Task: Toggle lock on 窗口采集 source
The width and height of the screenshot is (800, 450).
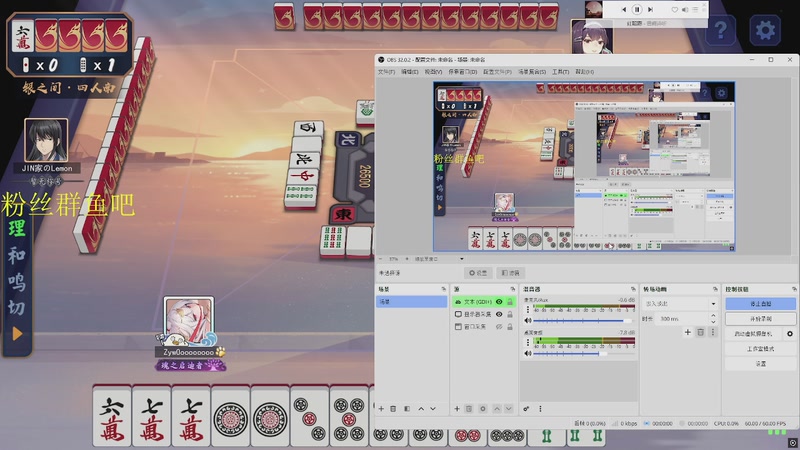Action: pos(510,327)
